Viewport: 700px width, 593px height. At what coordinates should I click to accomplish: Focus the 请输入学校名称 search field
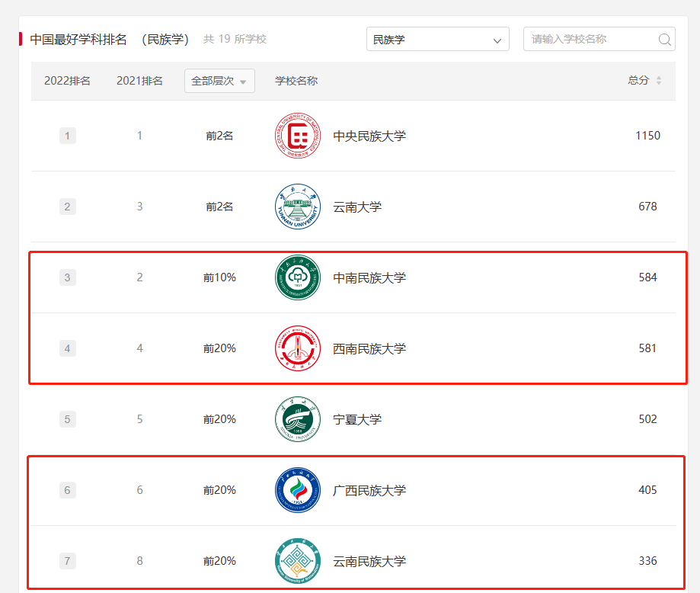coord(599,39)
